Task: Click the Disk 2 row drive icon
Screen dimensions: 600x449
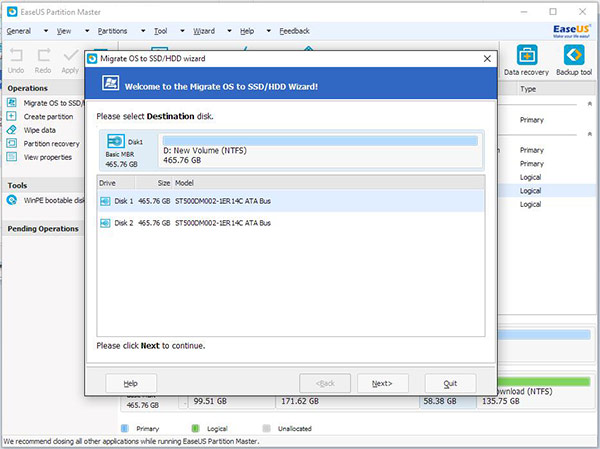Action: 105,223
